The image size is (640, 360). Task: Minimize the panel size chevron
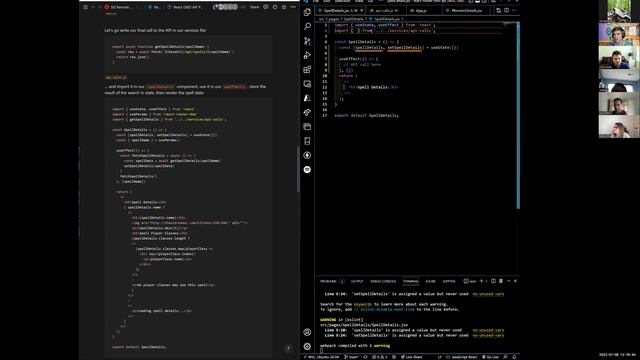coord(509,281)
